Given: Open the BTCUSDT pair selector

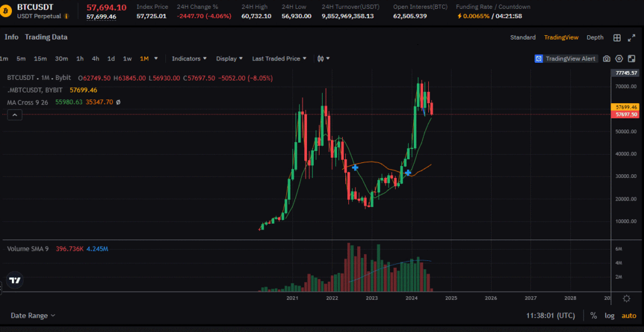Looking at the screenshot, I should point(35,7).
